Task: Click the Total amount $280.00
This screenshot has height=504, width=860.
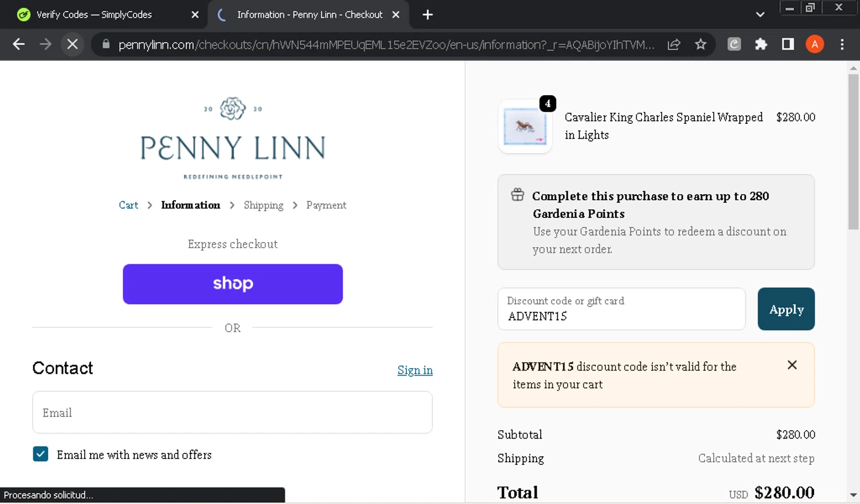Action: (x=784, y=493)
